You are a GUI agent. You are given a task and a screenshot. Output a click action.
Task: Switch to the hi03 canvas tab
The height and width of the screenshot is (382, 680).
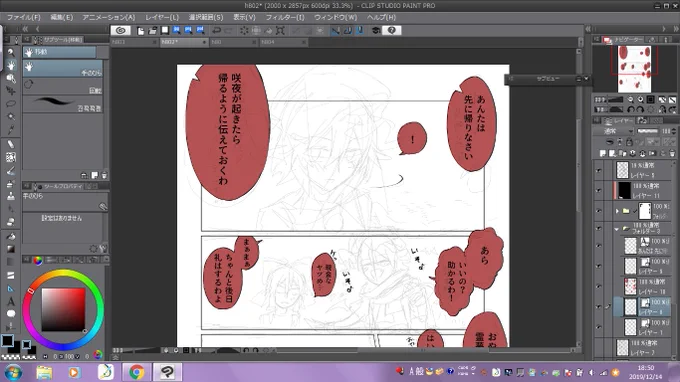coord(134,42)
